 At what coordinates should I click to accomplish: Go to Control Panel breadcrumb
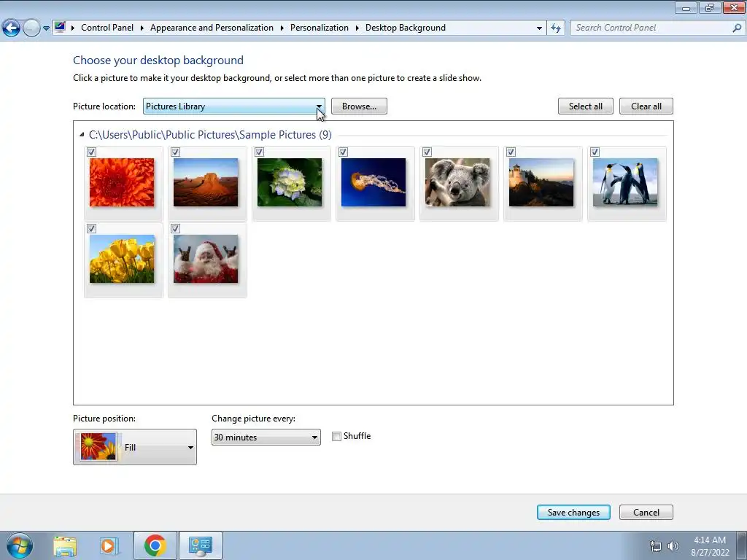(x=107, y=28)
